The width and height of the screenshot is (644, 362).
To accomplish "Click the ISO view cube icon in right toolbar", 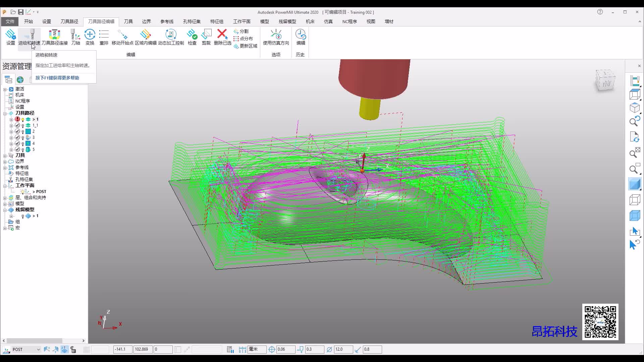I will pos(635,108).
